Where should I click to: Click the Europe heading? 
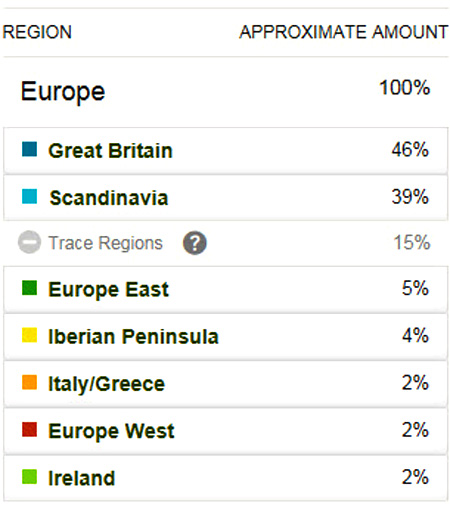point(63,92)
